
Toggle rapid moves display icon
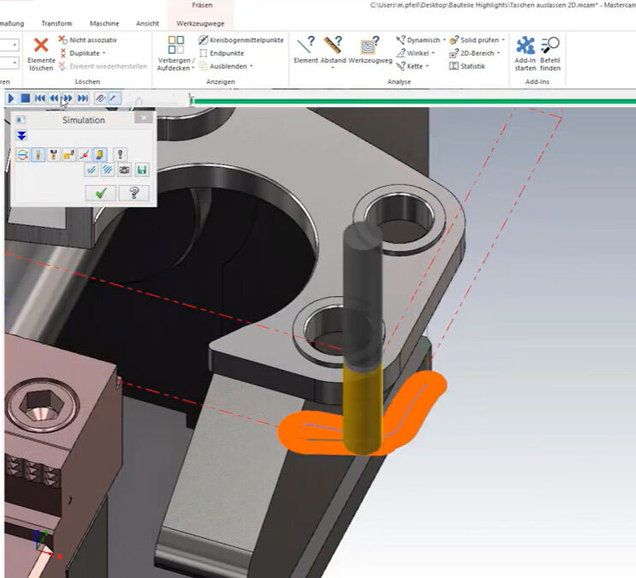point(69,155)
